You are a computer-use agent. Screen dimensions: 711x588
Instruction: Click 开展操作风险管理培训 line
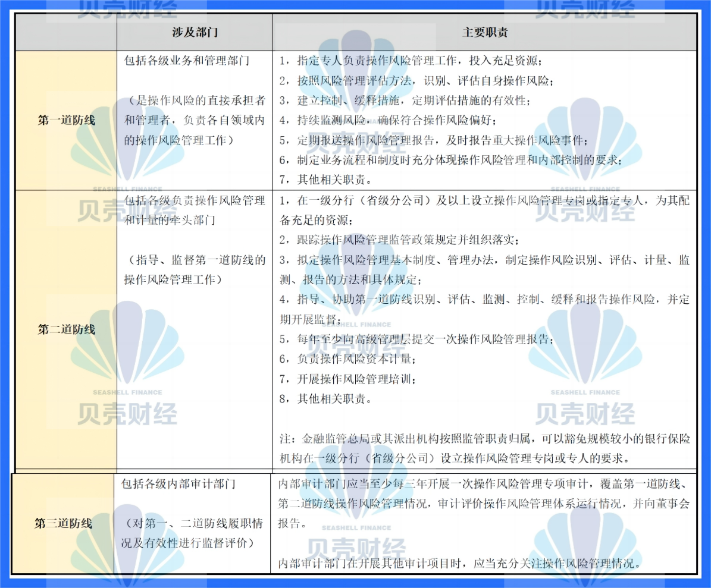click(348, 379)
